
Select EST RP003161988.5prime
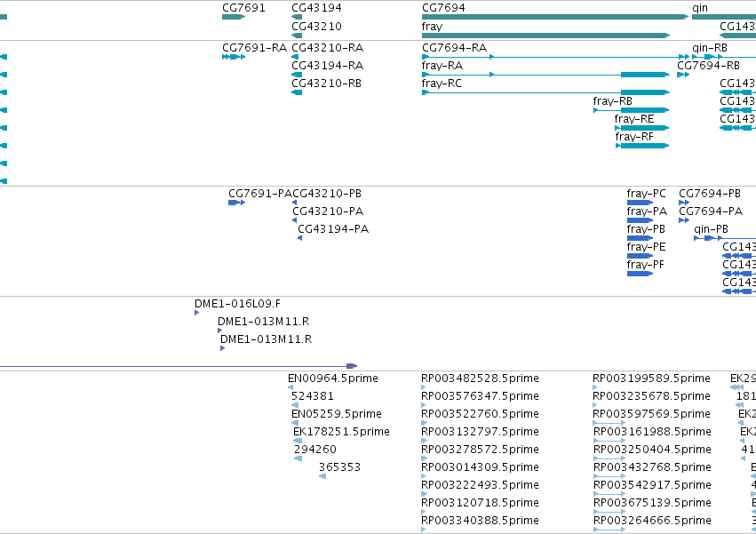[x=609, y=441]
